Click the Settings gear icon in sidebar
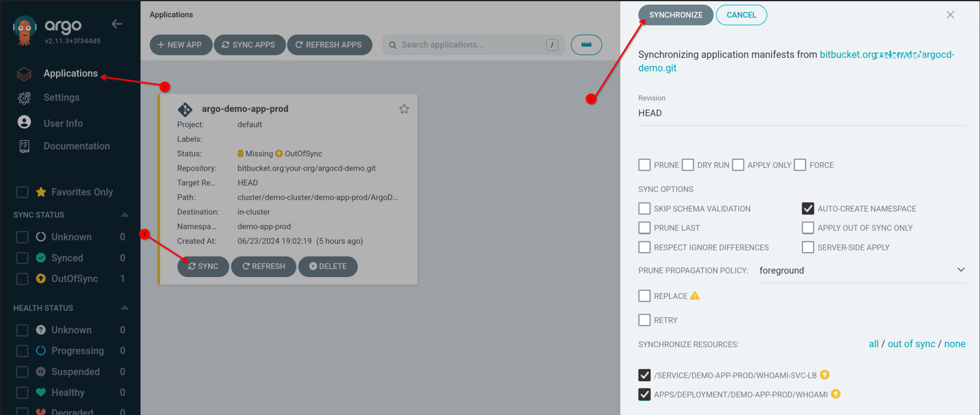 pyautogui.click(x=24, y=98)
